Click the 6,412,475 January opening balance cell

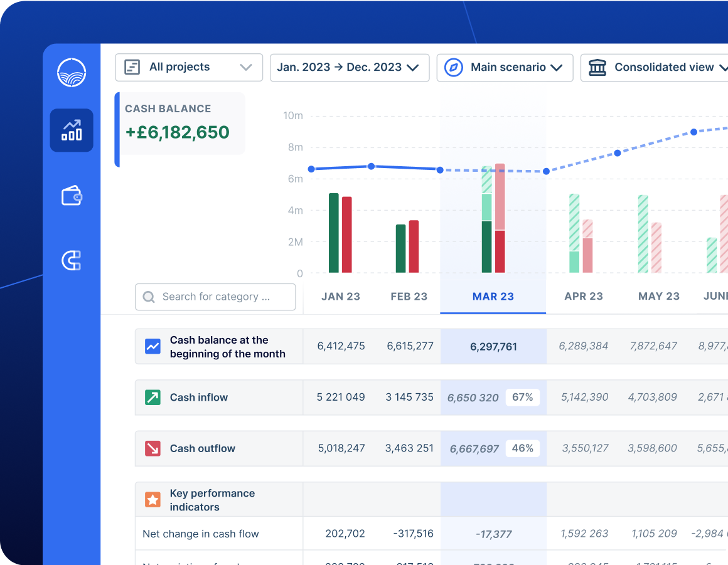click(341, 346)
